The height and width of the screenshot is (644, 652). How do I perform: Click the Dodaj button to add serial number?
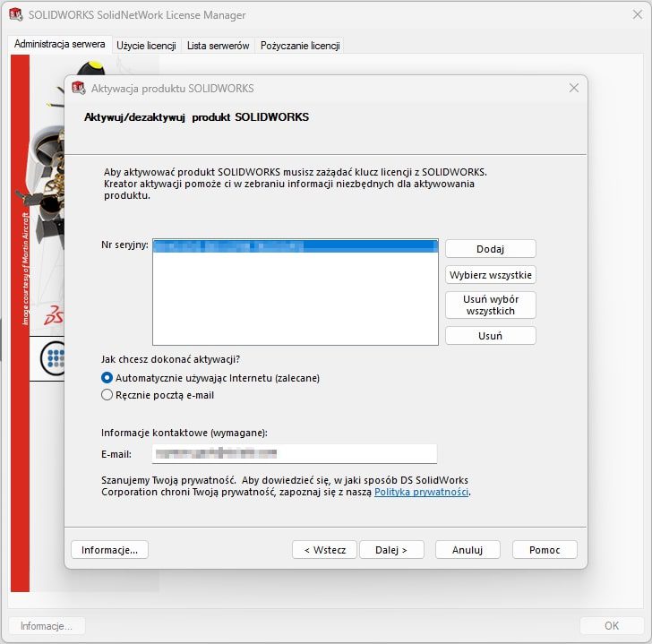490,249
